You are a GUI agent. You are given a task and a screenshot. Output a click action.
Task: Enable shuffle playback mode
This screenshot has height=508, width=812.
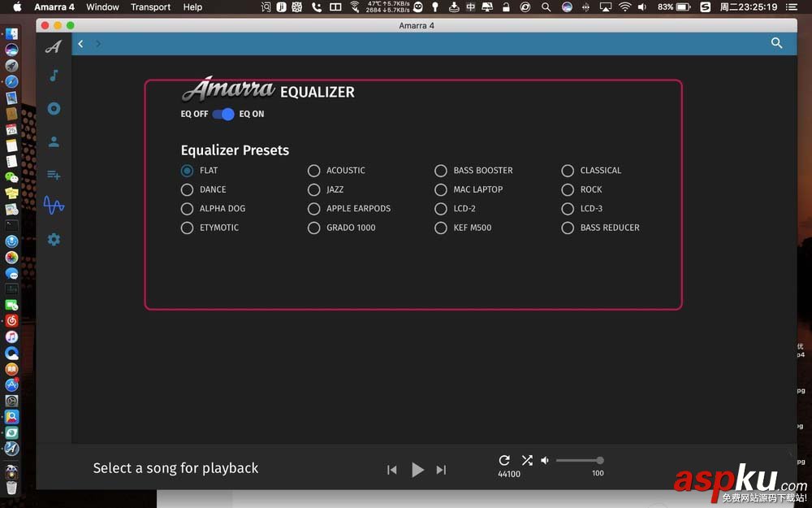527,460
